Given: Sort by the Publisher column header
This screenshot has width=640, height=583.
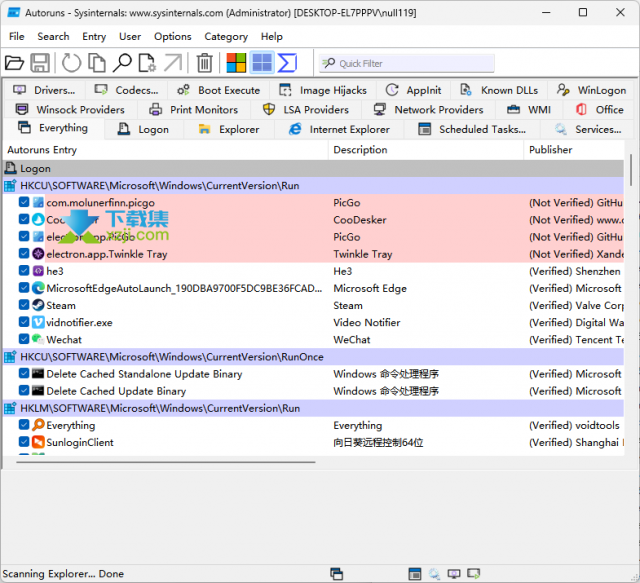Looking at the screenshot, I should tap(574, 150).
